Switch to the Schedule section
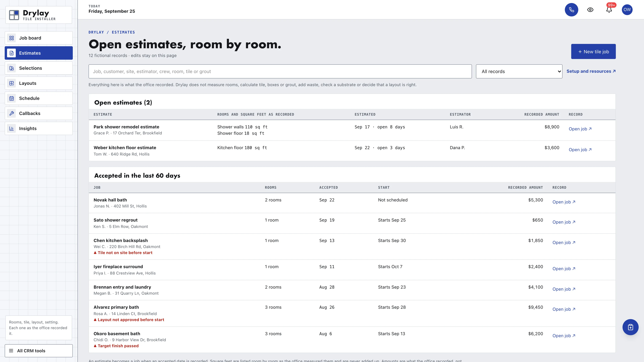 click(x=39, y=98)
